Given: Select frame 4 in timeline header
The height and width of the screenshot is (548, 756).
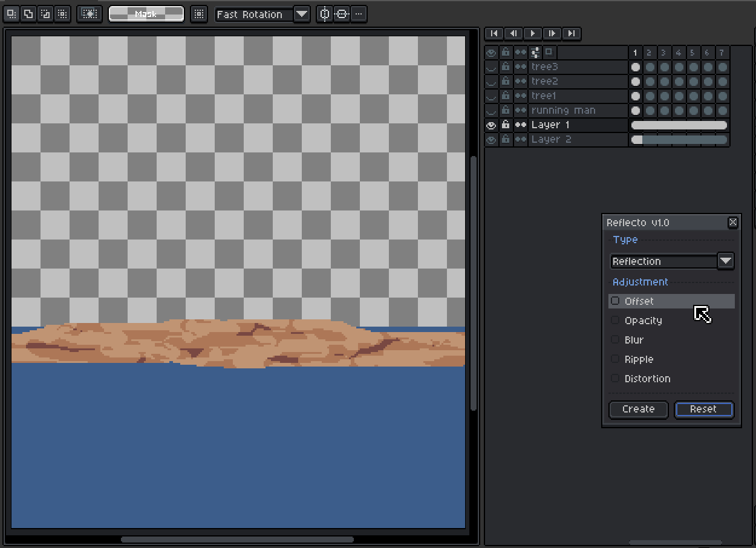Looking at the screenshot, I should pos(679,53).
